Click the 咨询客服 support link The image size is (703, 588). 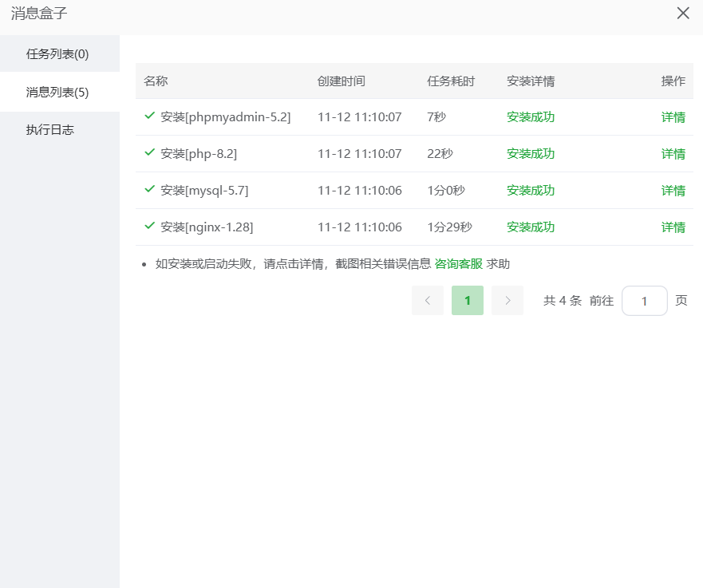pos(458,263)
